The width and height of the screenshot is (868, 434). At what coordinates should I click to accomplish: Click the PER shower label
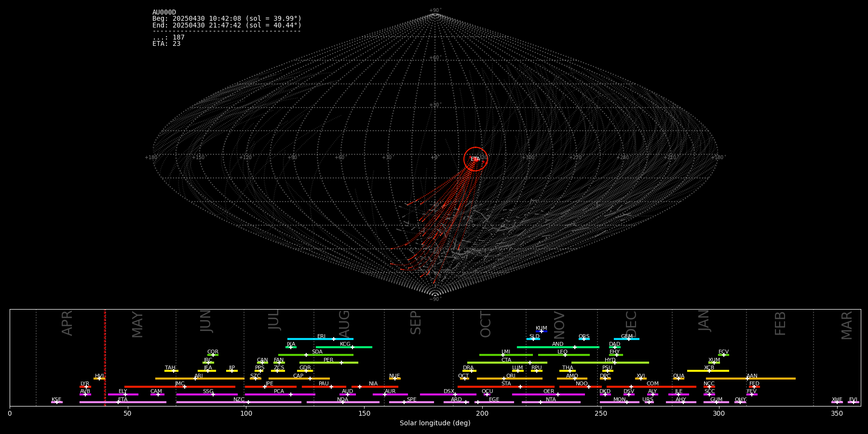coord(328,360)
